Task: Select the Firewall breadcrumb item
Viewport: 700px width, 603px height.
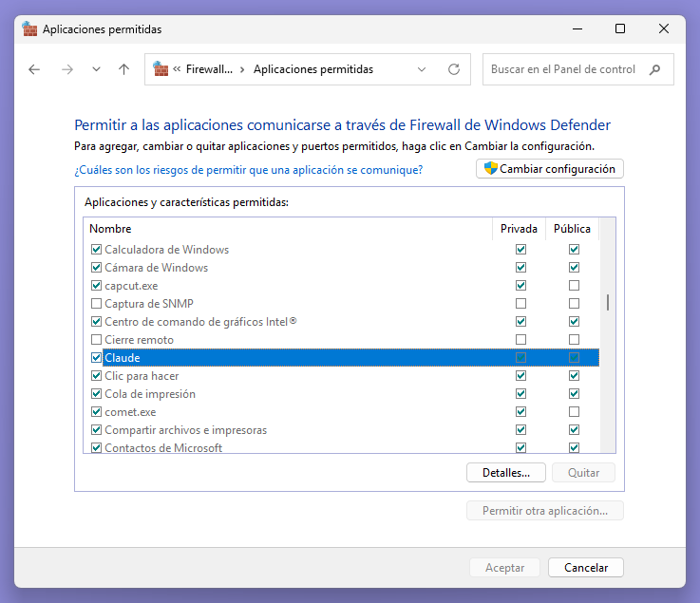Action: click(210, 69)
